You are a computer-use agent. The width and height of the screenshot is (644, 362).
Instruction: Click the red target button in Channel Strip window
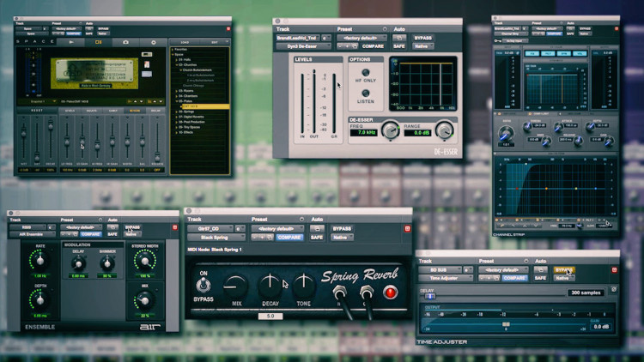pyautogui.click(x=616, y=28)
